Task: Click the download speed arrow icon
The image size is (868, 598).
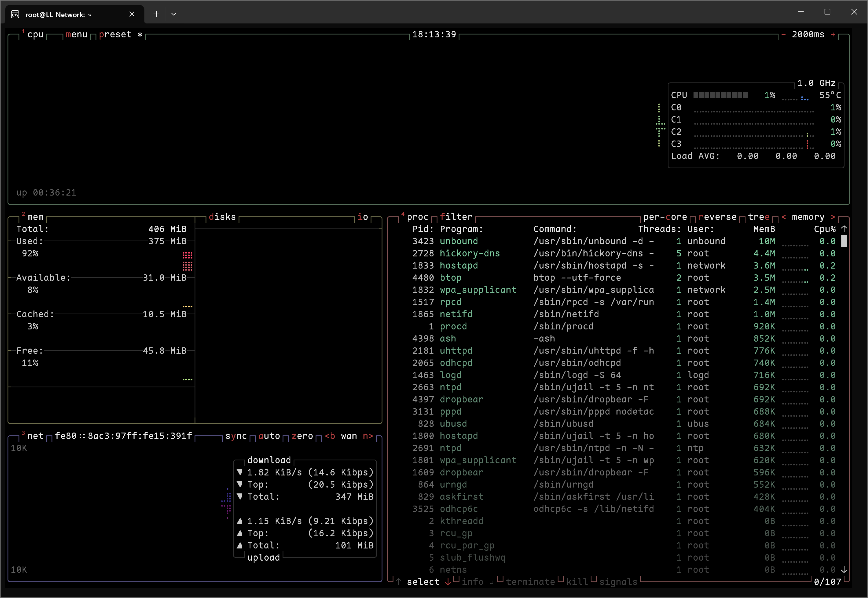Action: point(240,473)
